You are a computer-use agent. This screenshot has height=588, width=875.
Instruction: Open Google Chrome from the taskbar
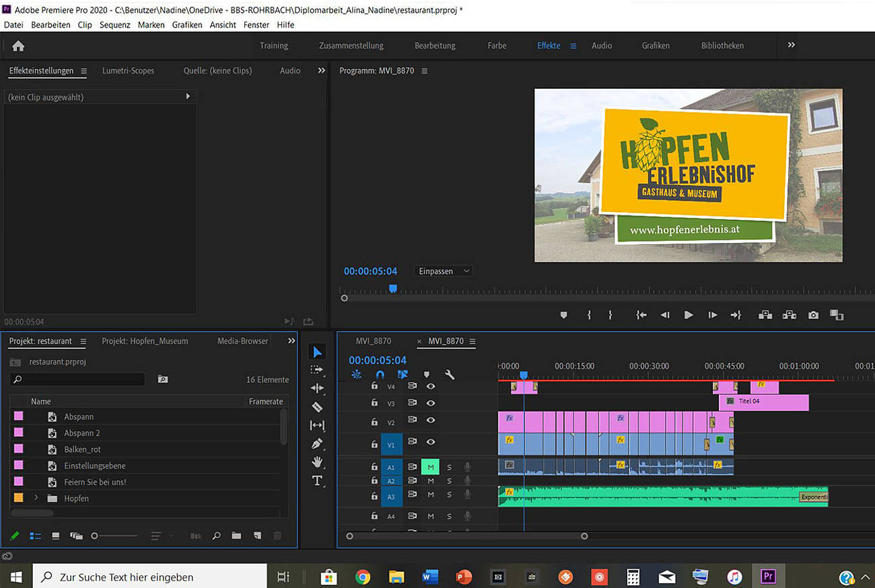pyautogui.click(x=363, y=577)
